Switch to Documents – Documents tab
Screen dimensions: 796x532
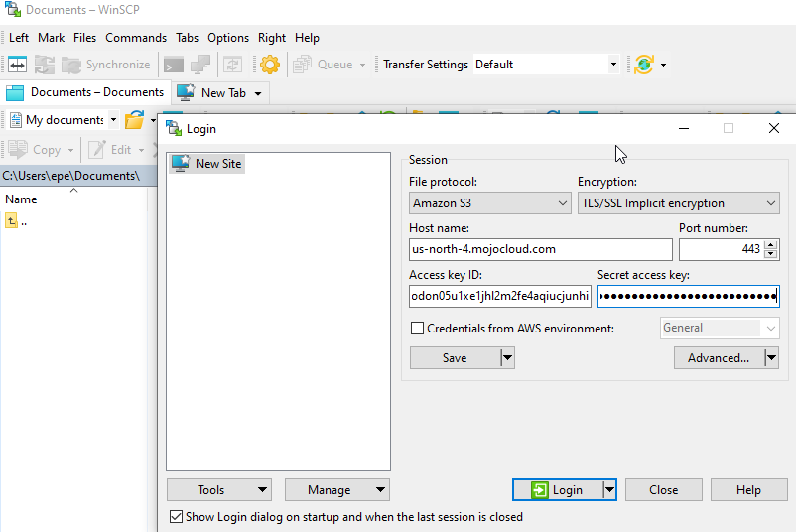click(85, 92)
